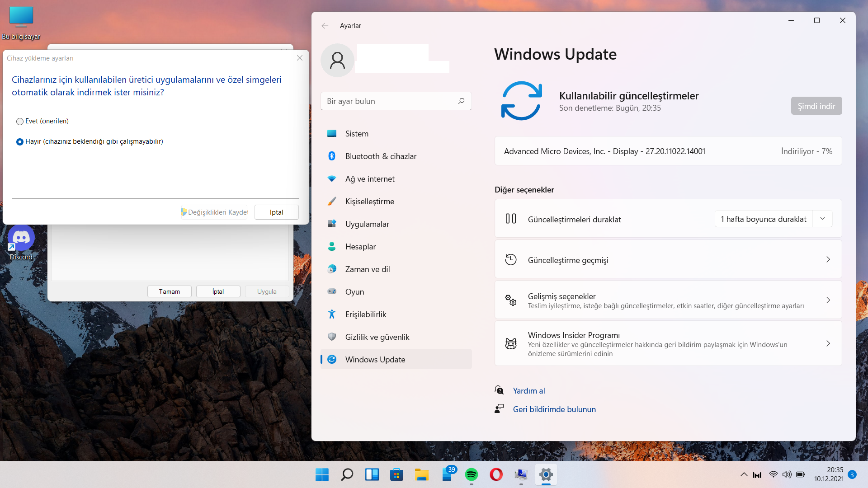Screen dimensions: 868x488
Task: Click the Ağ ve internet wifi icon
Action: coord(332,178)
